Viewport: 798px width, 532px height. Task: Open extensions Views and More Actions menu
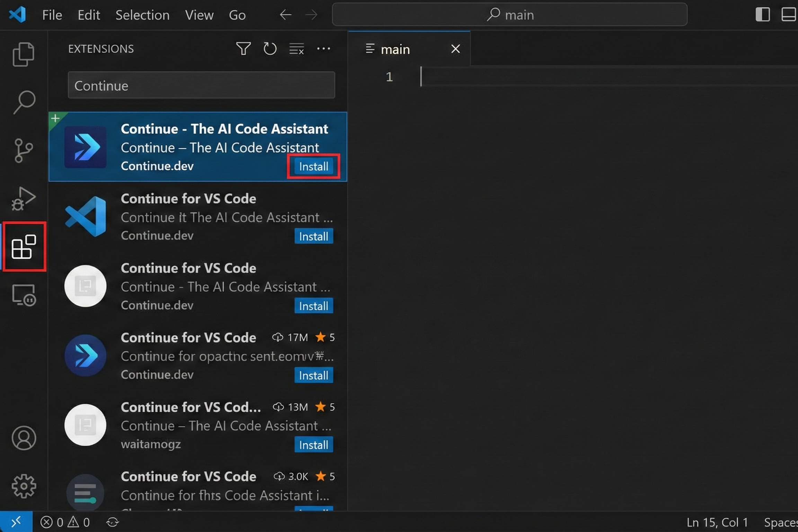coord(323,49)
